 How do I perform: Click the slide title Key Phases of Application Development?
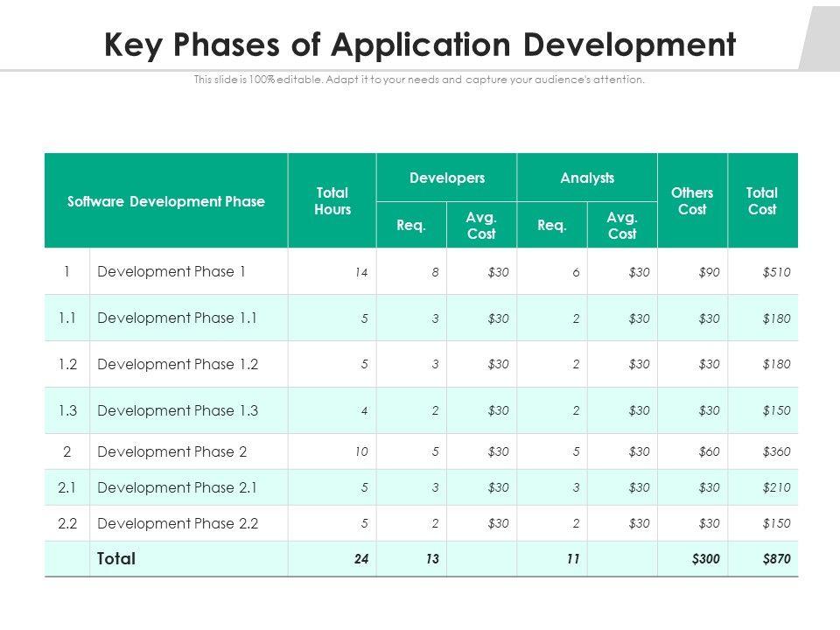[x=419, y=45]
